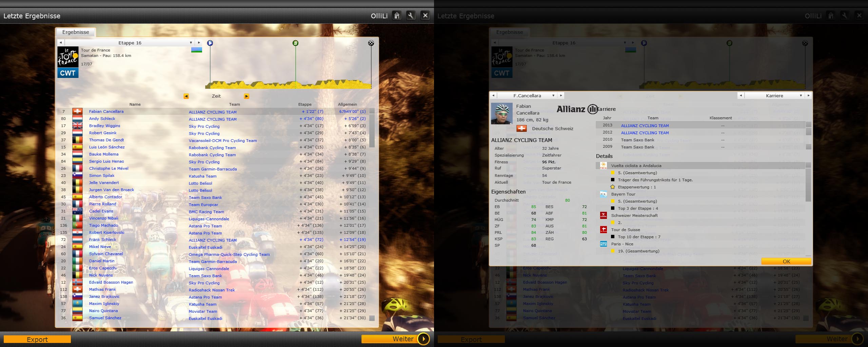Go to next rider after F.Cancellara dropdown
Screen dimensions: 868x347
point(561,96)
